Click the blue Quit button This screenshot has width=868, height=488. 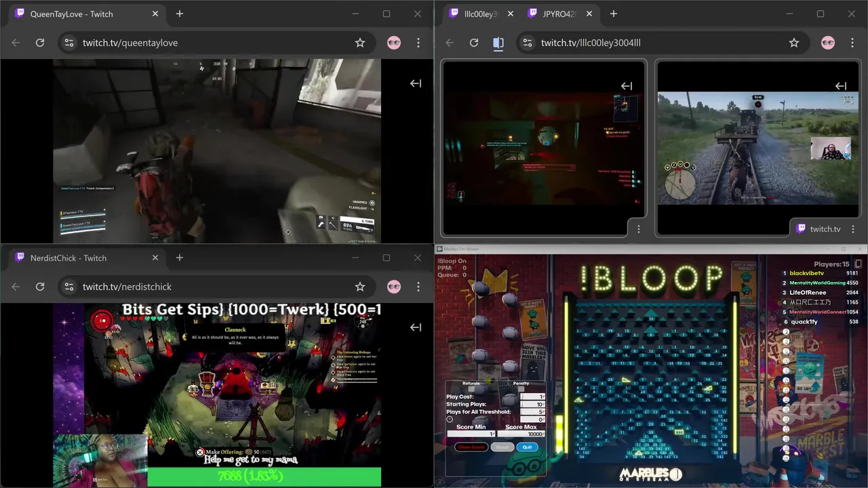(x=528, y=447)
